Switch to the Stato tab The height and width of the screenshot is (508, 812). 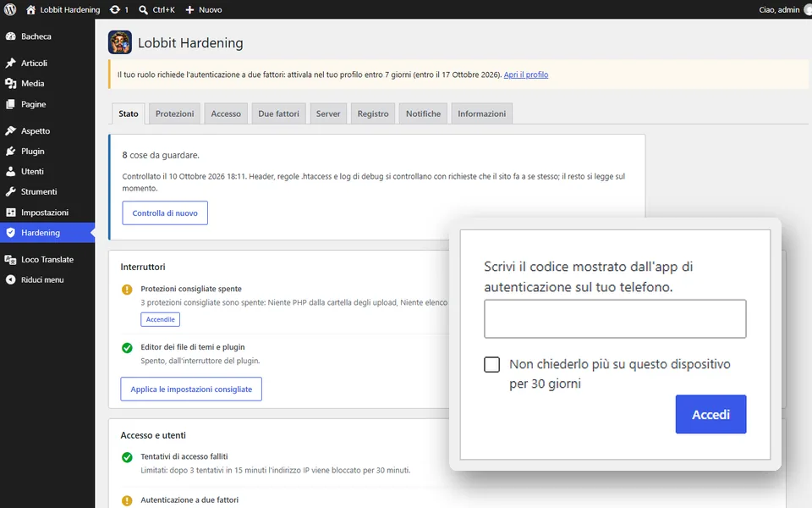click(x=129, y=113)
